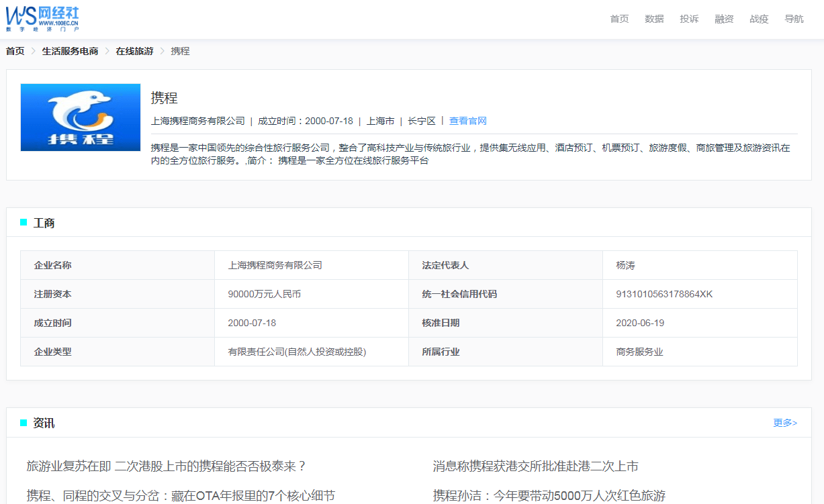Viewport: 824px width, 504px height.
Task: Read article 携程、同程的交叉与分岔
Action: coord(180,495)
